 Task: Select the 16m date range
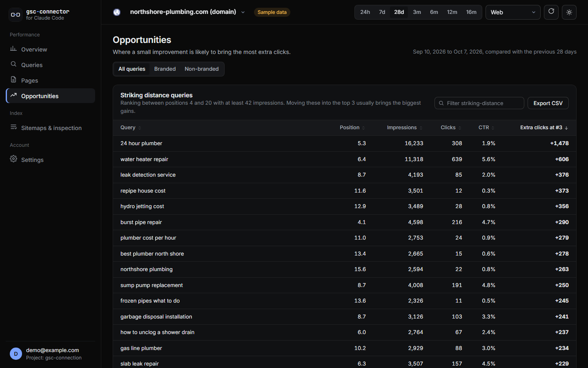(471, 12)
